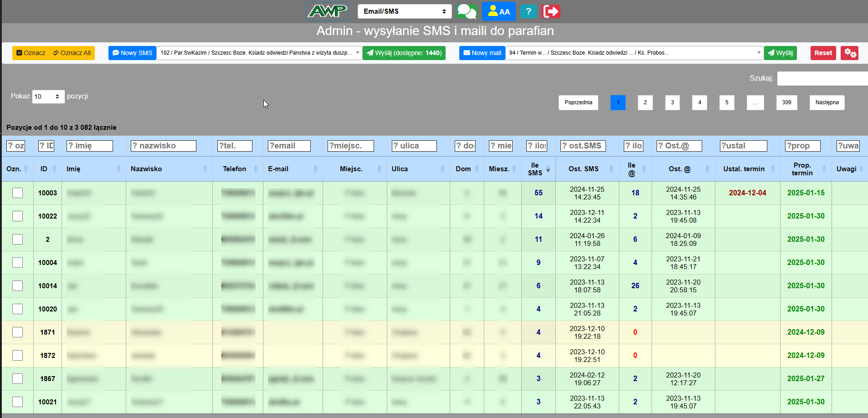Click the Nowy SMS button
The width and height of the screenshot is (868, 418).
(x=132, y=53)
